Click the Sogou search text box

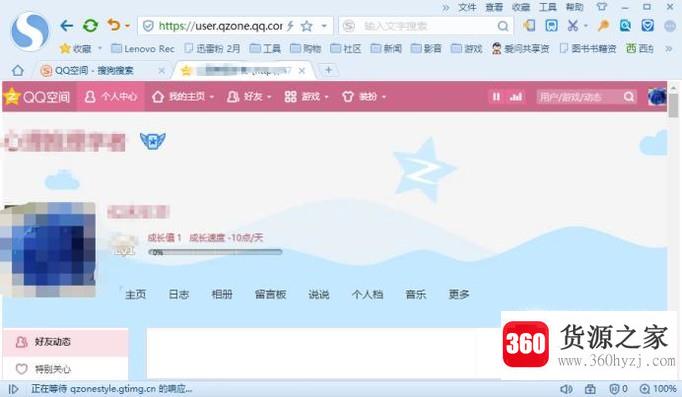tap(426, 26)
